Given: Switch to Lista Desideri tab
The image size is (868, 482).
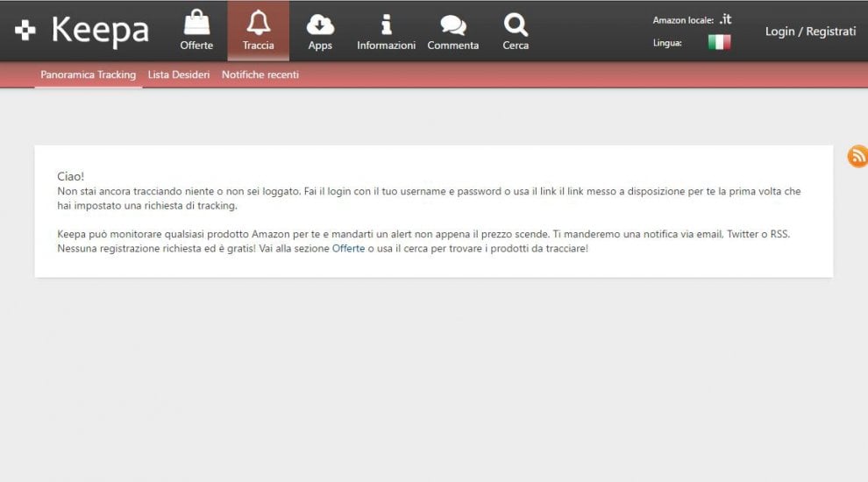Looking at the screenshot, I should [179, 74].
